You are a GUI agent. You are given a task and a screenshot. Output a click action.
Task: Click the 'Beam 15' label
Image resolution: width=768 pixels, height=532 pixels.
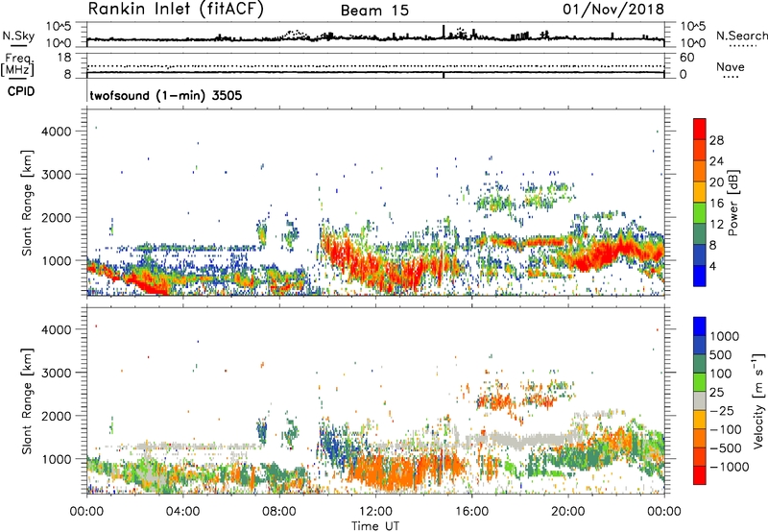coord(374,11)
